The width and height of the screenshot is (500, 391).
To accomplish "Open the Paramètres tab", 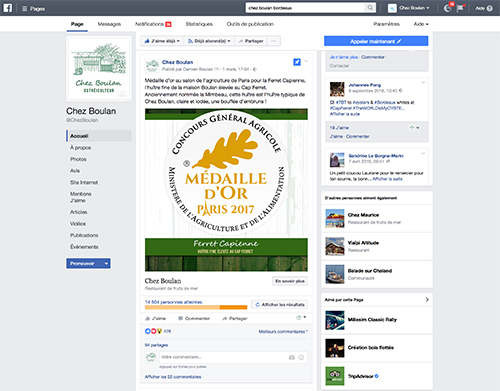I will pos(386,24).
